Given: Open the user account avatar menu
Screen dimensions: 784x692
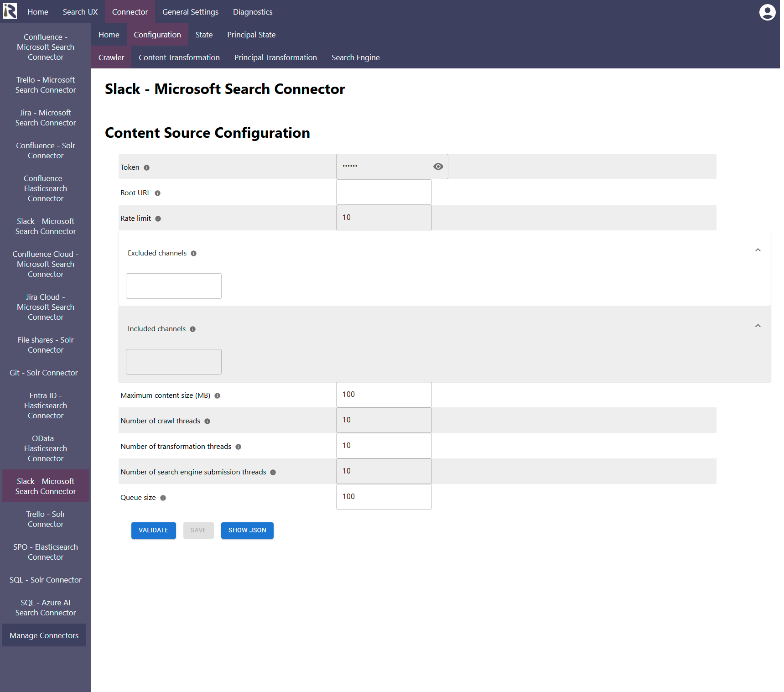Looking at the screenshot, I should point(767,12).
